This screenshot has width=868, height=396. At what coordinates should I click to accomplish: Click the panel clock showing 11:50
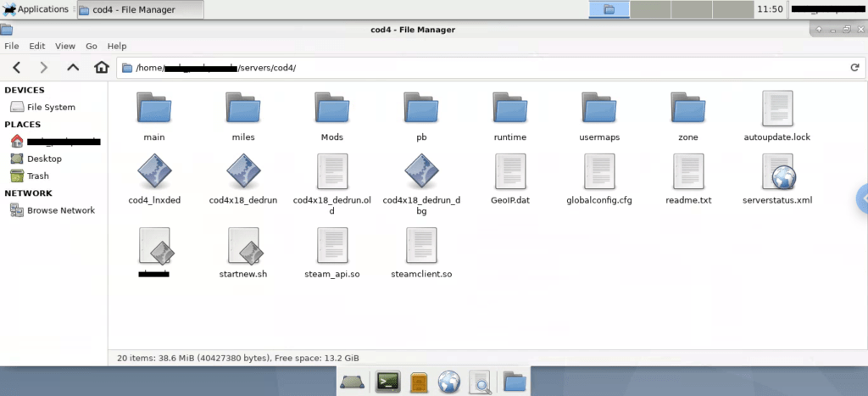[x=770, y=8]
